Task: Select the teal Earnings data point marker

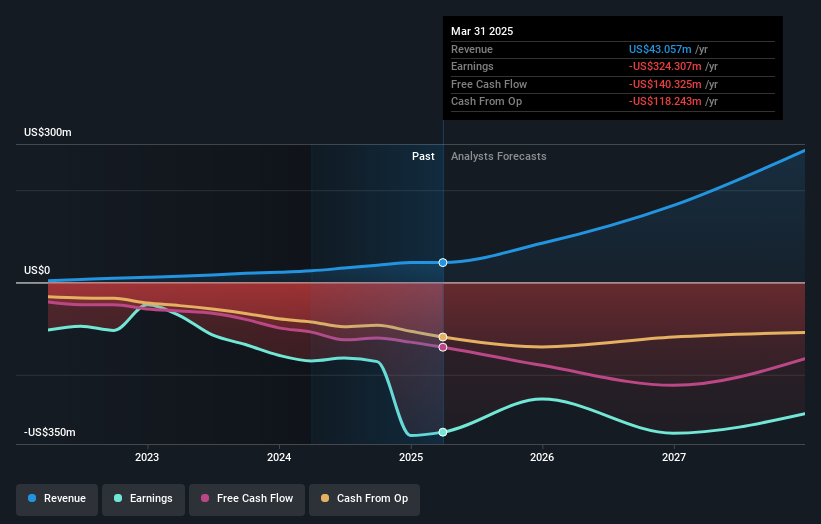Action: [443, 432]
